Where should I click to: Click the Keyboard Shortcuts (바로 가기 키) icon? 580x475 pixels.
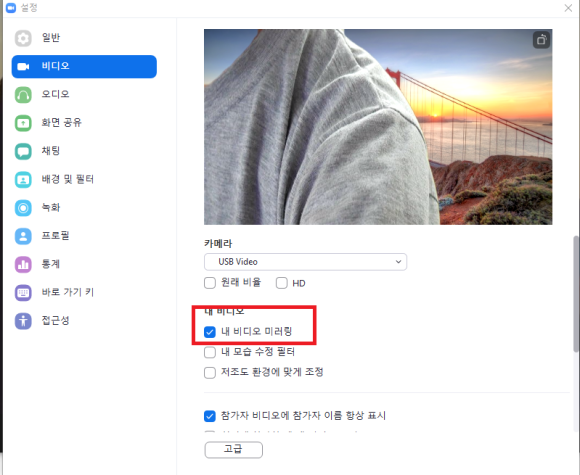pos(23,293)
